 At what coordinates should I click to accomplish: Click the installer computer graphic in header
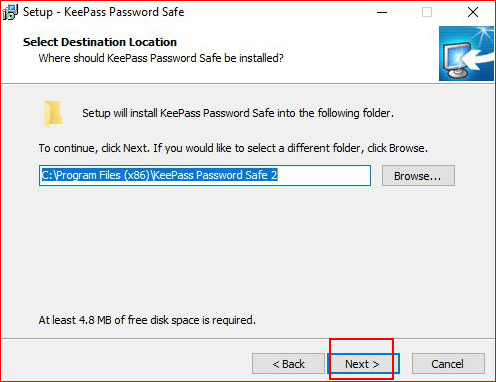click(466, 53)
